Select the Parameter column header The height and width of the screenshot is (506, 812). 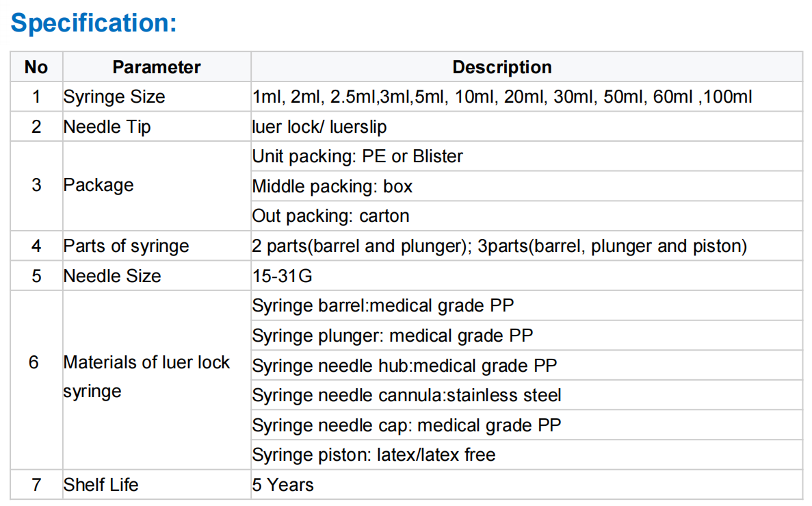coord(157,67)
